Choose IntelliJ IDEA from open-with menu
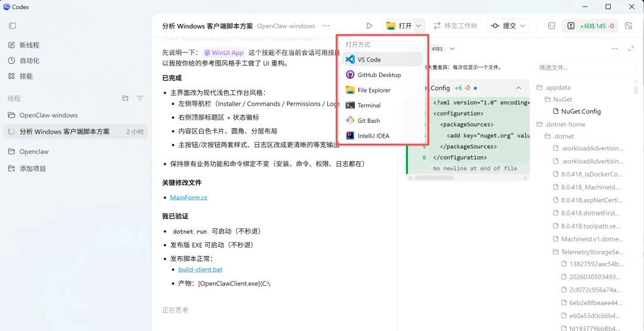Image resolution: width=644 pixels, height=331 pixels. pyautogui.click(x=382, y=136)
